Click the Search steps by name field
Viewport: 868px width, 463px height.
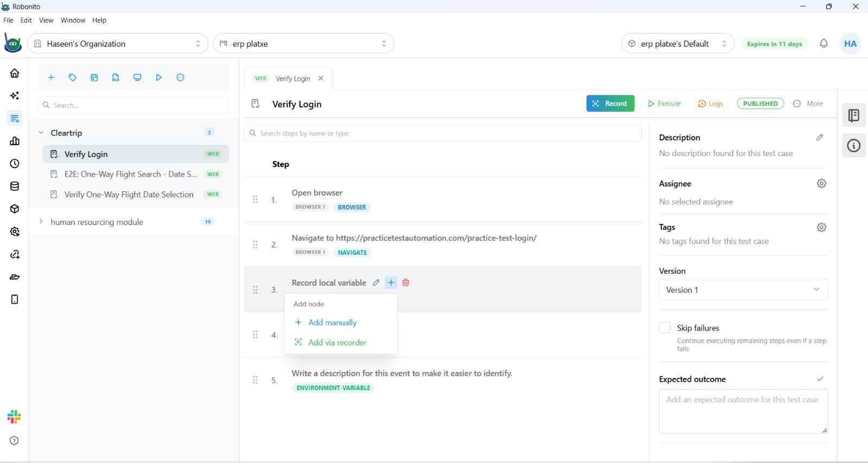point(443,133)
